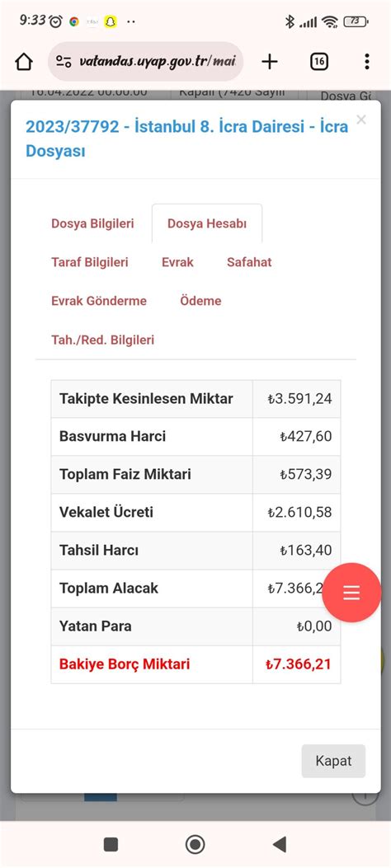The height and width of the screenshot is (868, 391).
Task: Select the Dosya Hesabı tab
Action: point(207,223)
